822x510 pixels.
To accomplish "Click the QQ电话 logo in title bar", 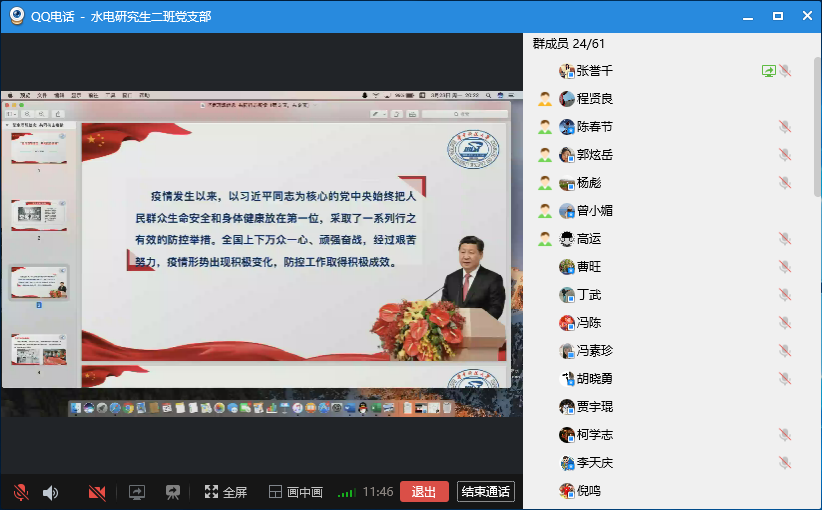I will (18, 17).
